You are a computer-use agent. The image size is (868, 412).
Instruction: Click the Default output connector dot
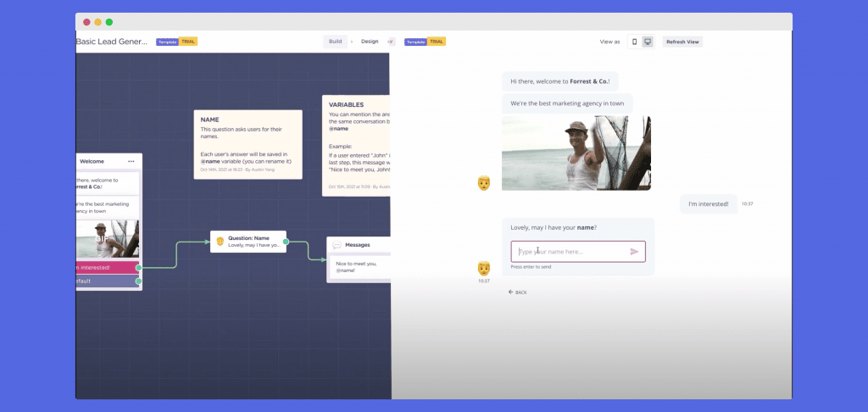point(138,281)
